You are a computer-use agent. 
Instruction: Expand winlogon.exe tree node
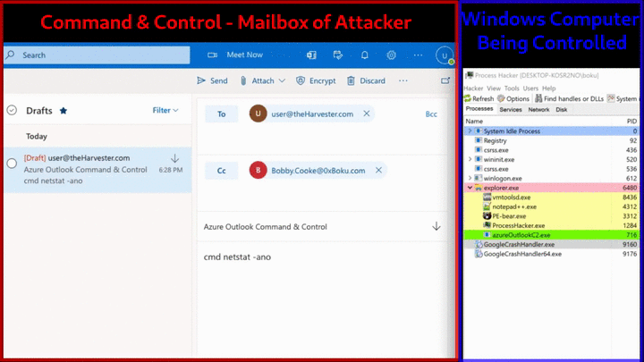[470, 178]
